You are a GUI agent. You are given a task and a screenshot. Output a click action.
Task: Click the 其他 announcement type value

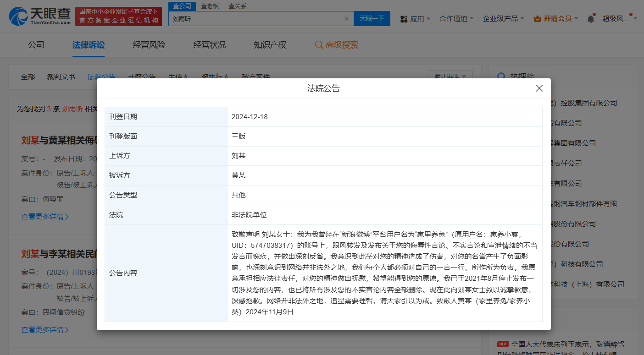coord(239,195)
